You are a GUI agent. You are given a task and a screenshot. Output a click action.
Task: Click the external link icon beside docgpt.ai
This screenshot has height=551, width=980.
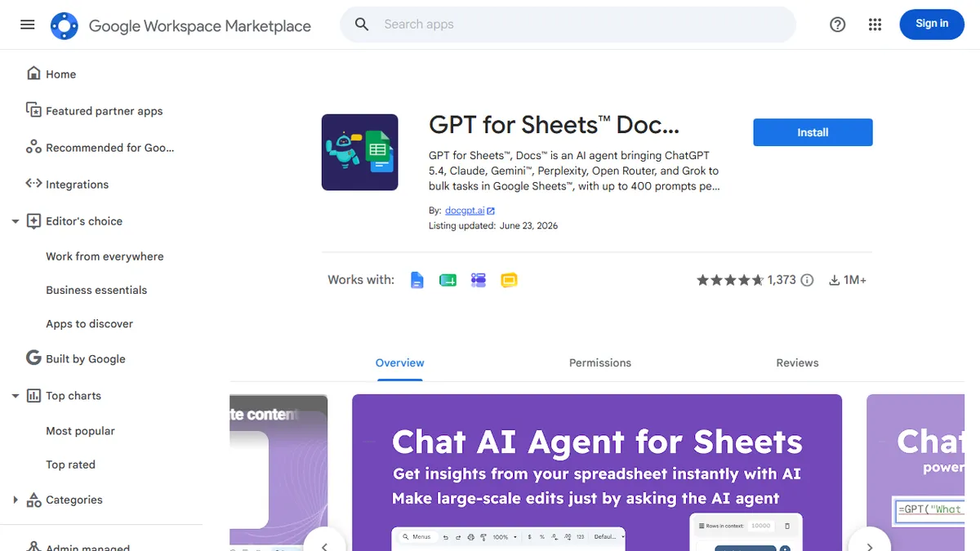coord(491,211)
